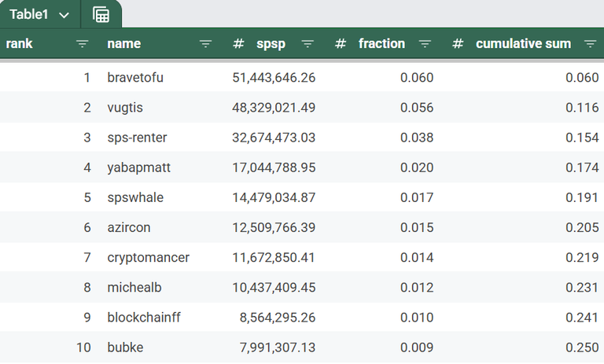Select the cell containing azircon

129,228
